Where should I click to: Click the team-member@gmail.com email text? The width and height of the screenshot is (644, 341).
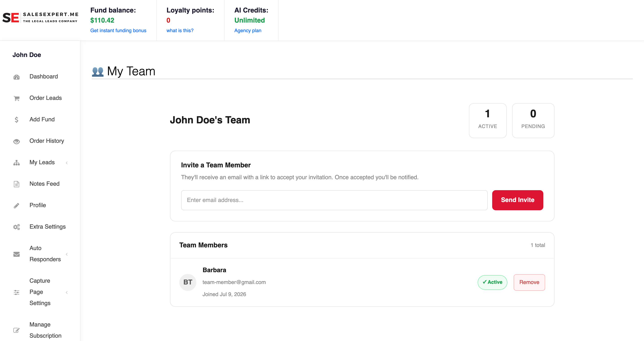pos(234,282)
